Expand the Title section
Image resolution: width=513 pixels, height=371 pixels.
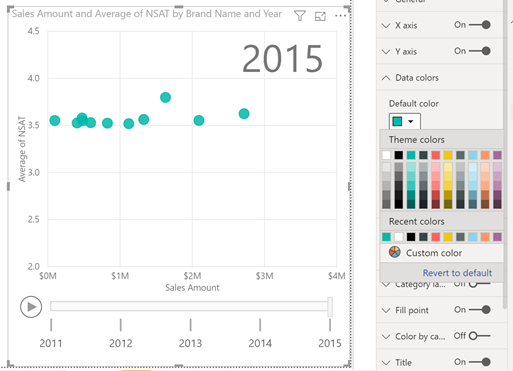point(386,362)
